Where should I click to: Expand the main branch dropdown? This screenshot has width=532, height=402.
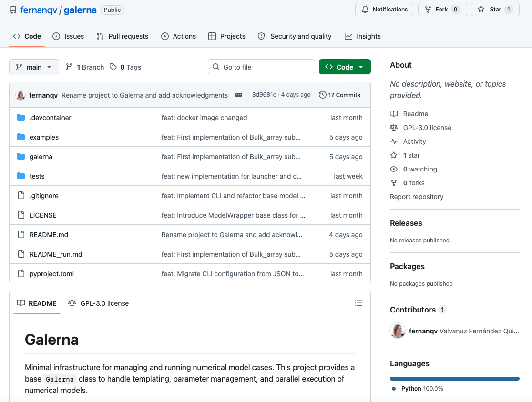point(34,67)
